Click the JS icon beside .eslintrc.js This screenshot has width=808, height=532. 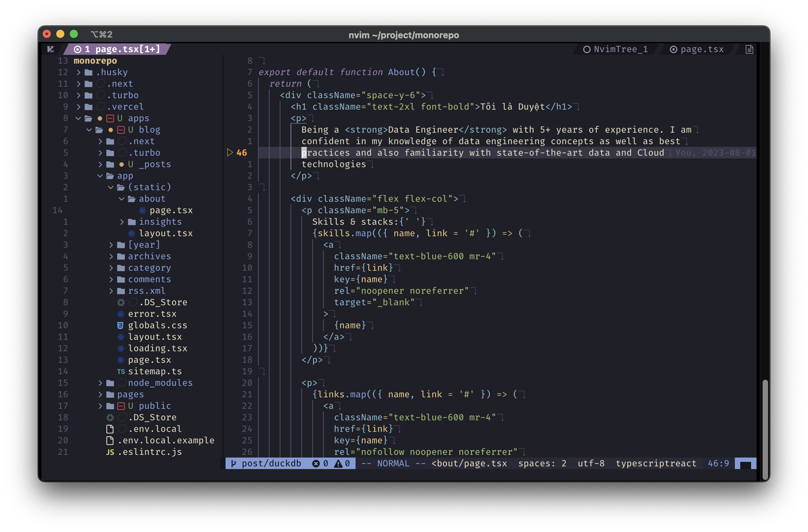click(110, 452)
